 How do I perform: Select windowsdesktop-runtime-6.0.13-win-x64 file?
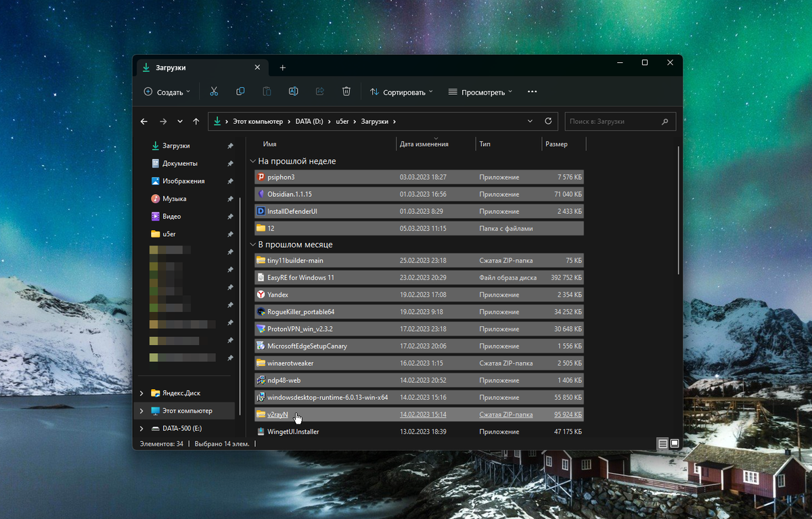[419, 397]
